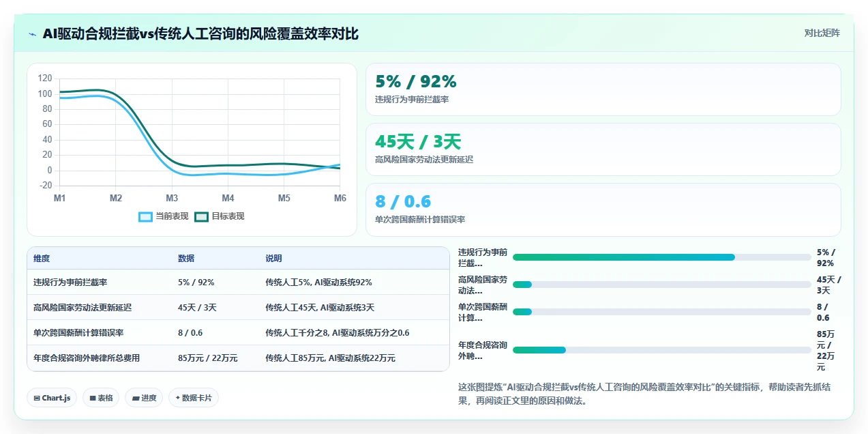Click 传统人工45天, AI驱动系统3天 description
Viewport: 868px width, 434px height.
[x=320, y=308]
